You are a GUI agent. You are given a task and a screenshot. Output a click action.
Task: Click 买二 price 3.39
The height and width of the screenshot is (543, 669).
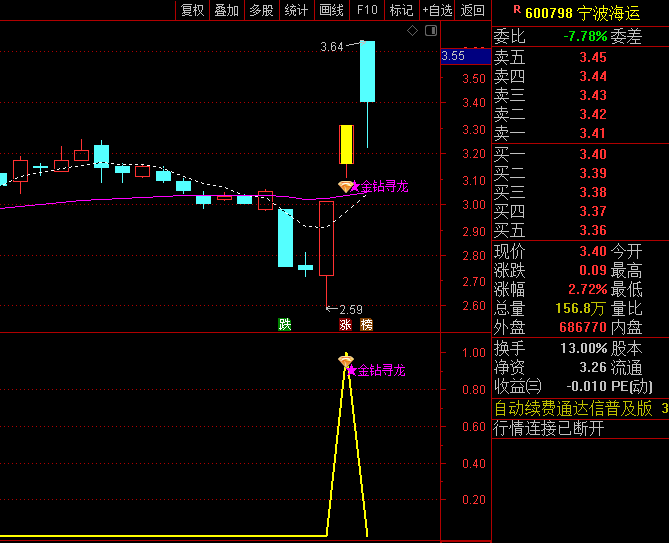pyautogui.click(x=593, y=173)
